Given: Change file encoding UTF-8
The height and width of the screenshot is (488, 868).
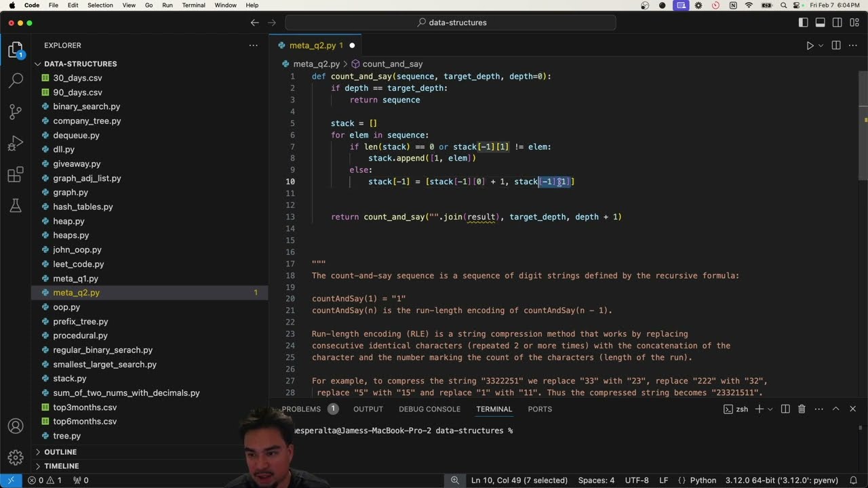Looking at the screenshot, I should [x=637, y=480].
